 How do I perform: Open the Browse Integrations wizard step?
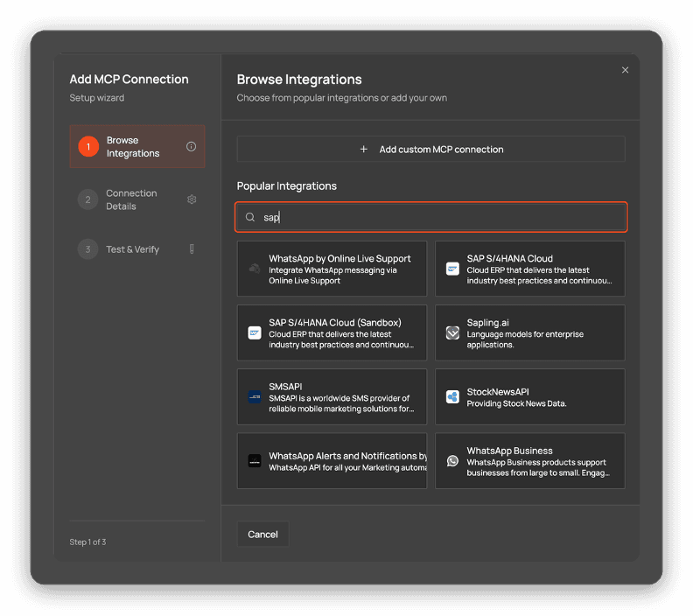click(137, 147)
